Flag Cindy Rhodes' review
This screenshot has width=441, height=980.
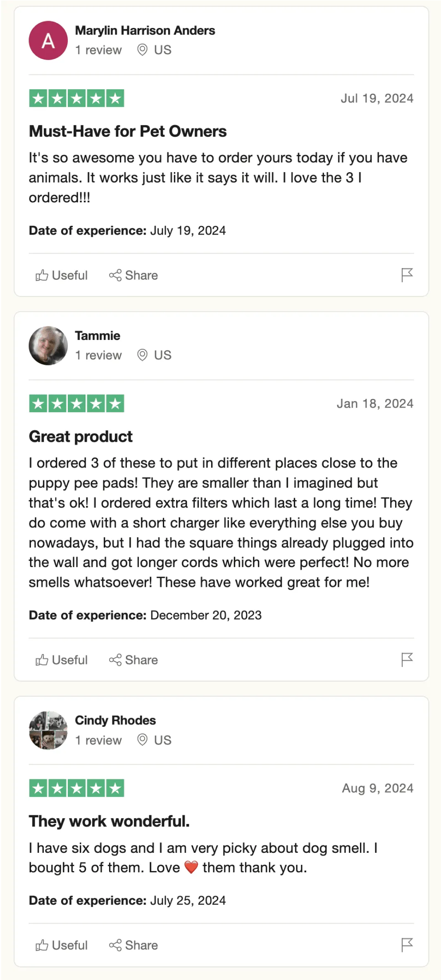pos(407,944)
